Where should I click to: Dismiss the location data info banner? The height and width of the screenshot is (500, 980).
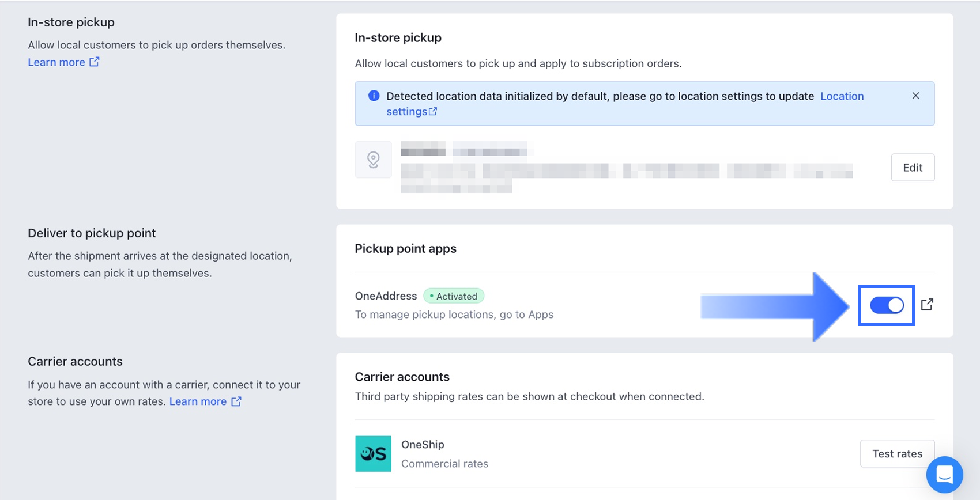tap(915, 96)
